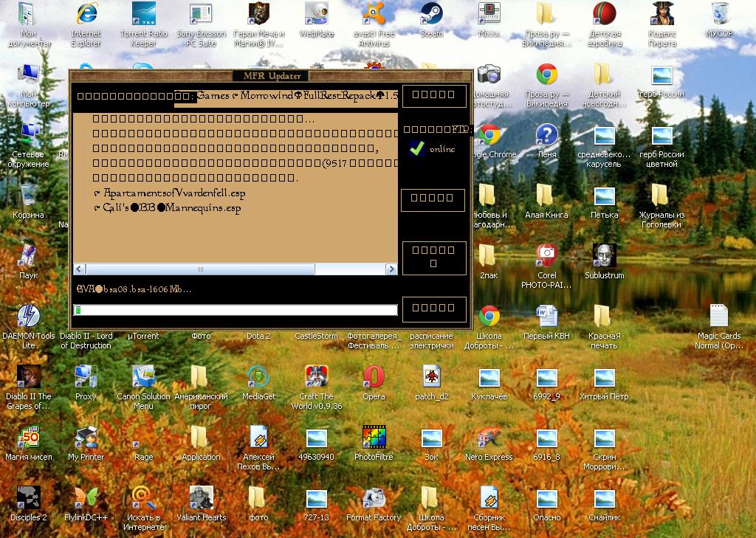Toggle the online checkbox in MFR Updater
The height and width of the screenshot is (538, 756).
tap(417, 148)
